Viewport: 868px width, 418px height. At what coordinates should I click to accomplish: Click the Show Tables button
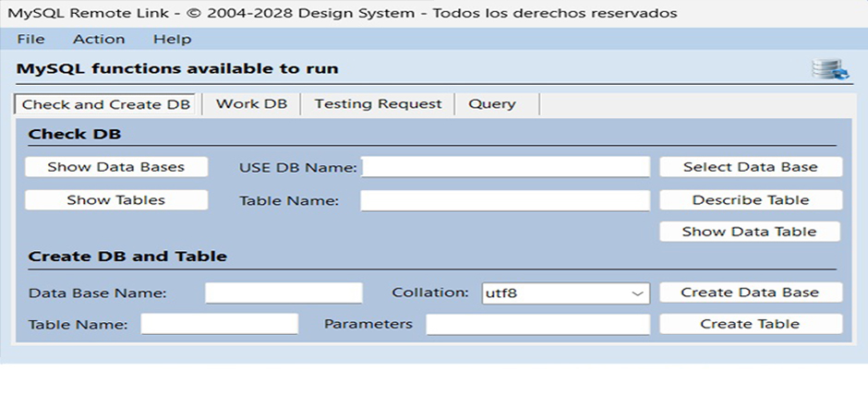[x=116, y=200]
